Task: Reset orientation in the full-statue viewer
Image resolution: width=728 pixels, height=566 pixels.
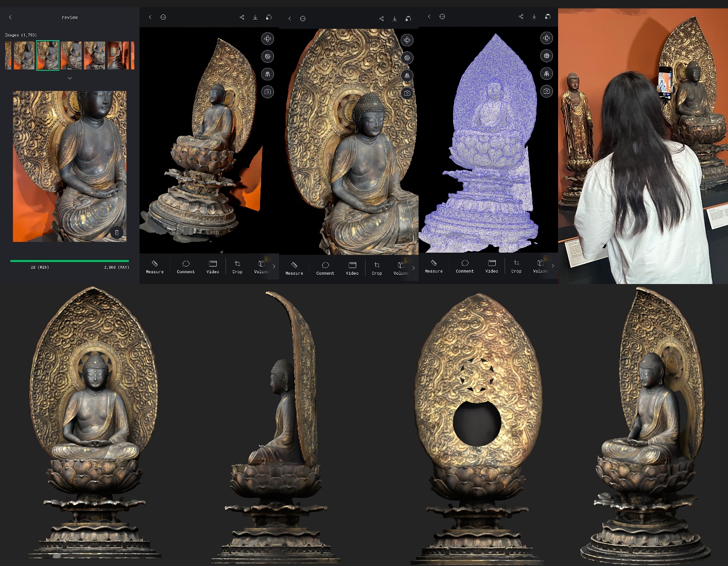Action: pyautogui.click(x=267, y=39)
